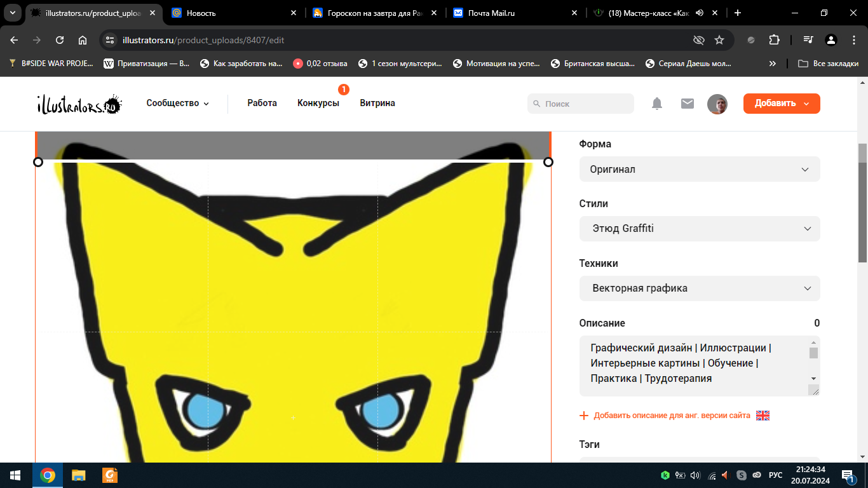The width and height of the screenshot is (868, 488).
Task: Open the 0,02 отзыва bookmark
Action: pyautogui.click(x=320, y=64)
